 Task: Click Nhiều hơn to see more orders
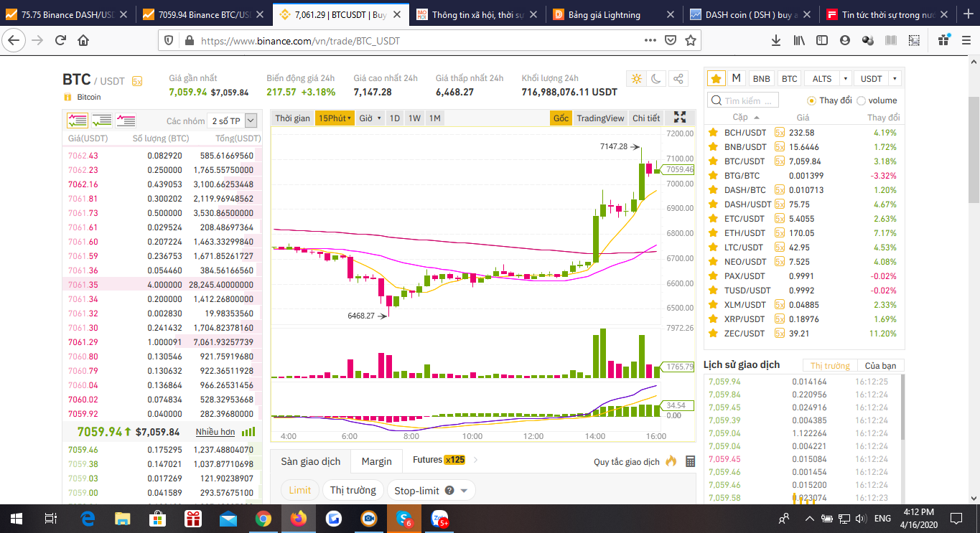(215, 432)
